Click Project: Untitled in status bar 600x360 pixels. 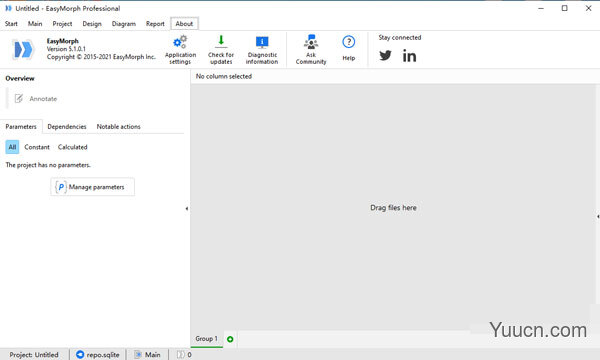pos(34,355)
